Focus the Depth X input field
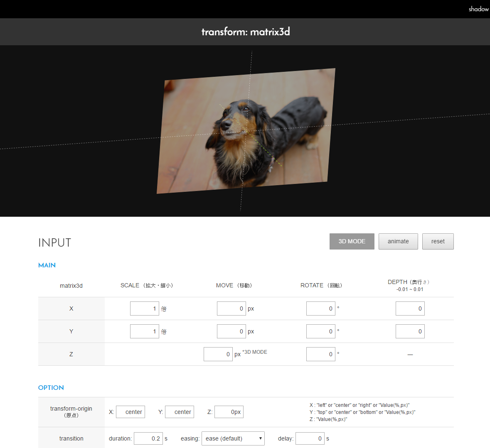 click(410, 308)
